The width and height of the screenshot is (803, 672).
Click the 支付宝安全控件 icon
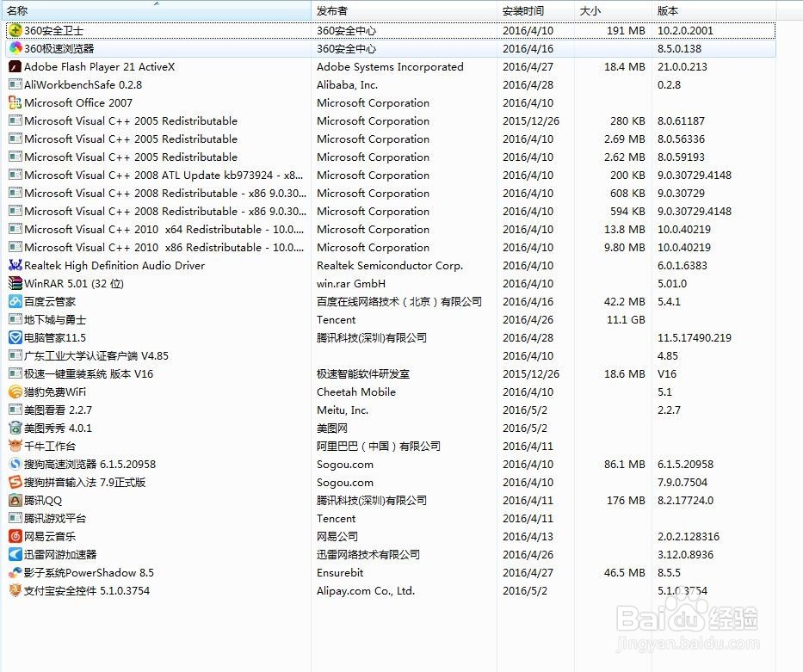pos(15,590)
